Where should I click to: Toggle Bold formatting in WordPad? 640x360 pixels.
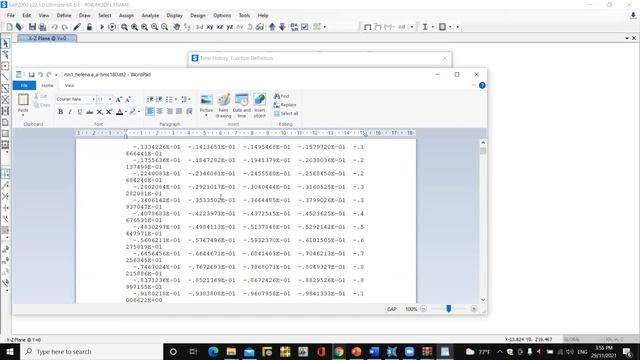pos(60,111)
